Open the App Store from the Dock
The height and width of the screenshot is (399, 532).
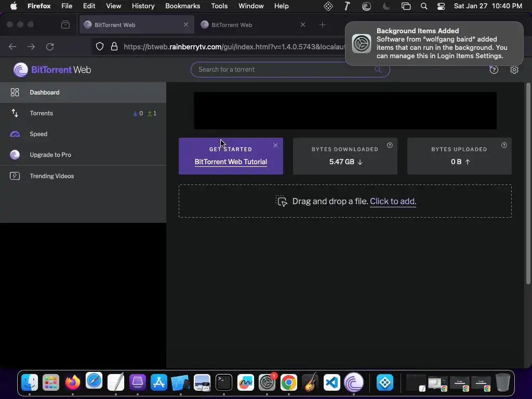tap(159, 383)
